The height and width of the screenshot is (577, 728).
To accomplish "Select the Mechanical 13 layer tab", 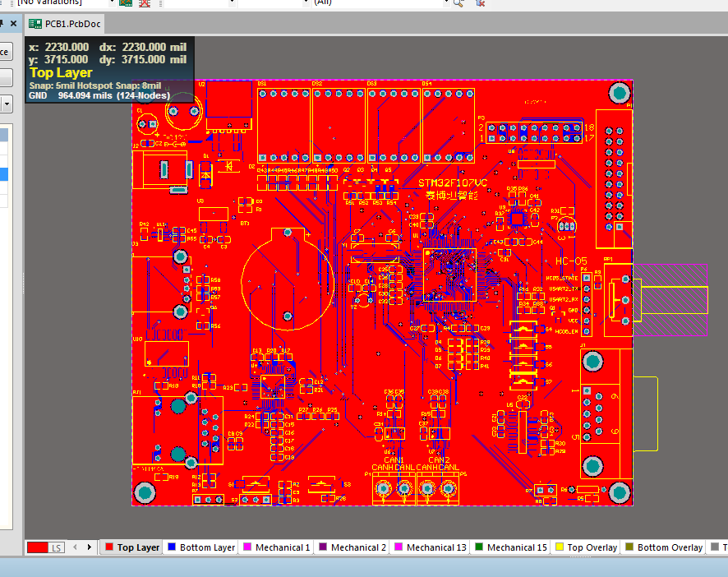I will (x=430, y=547).
